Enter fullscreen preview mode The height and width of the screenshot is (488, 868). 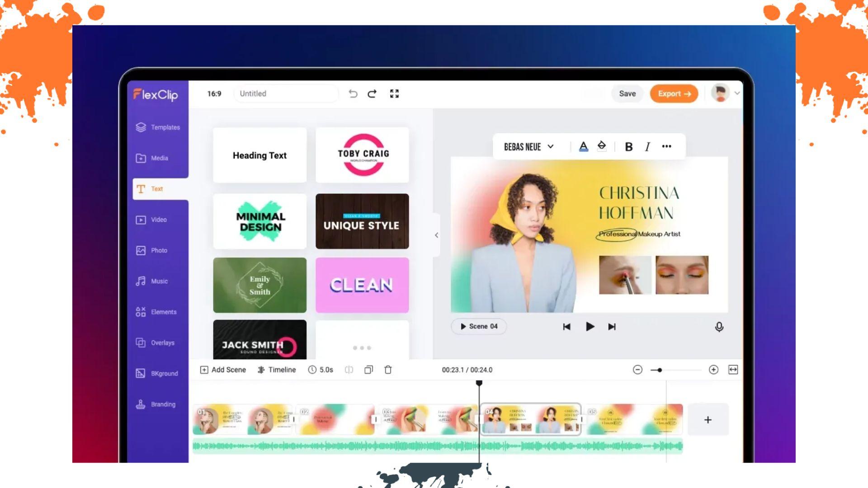pos(394,94)
